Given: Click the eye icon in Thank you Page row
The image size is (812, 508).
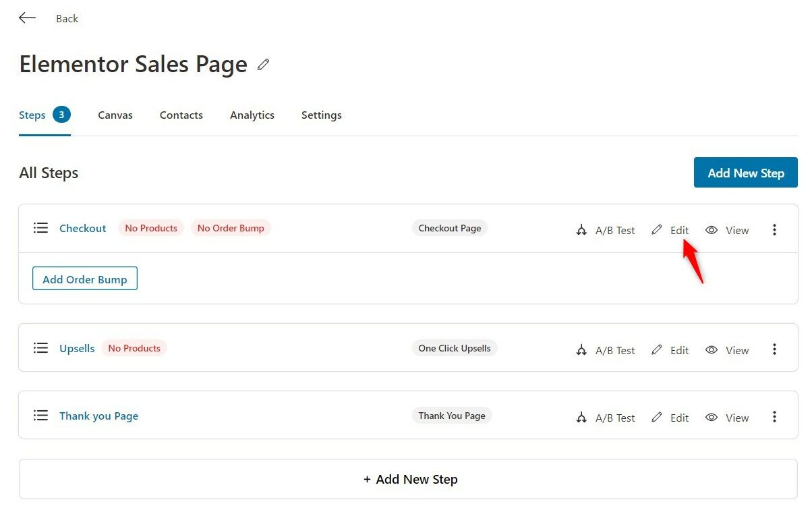Looking at the screenshot, I should coord(712,418).
